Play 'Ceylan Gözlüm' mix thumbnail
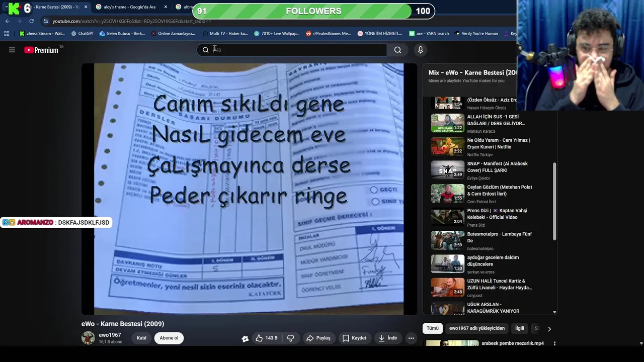Screen dimensions: 644x362 448,194
